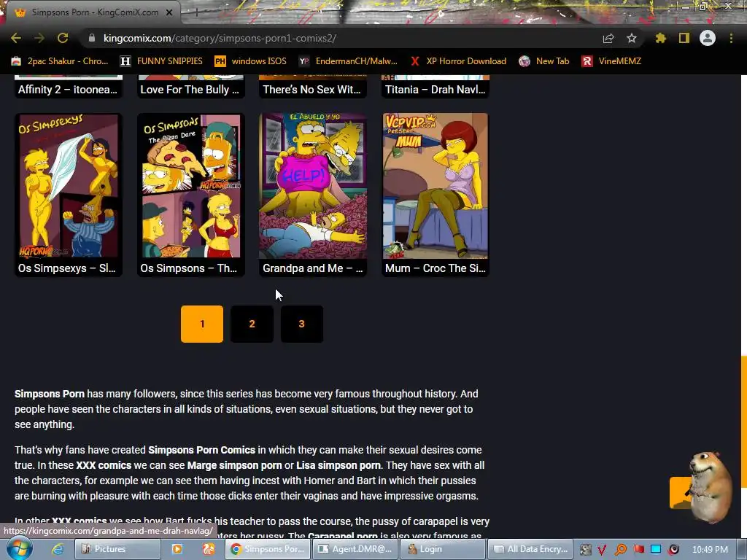
Task: Open the windows ISOS bookmark
Action: pos(251,61)
